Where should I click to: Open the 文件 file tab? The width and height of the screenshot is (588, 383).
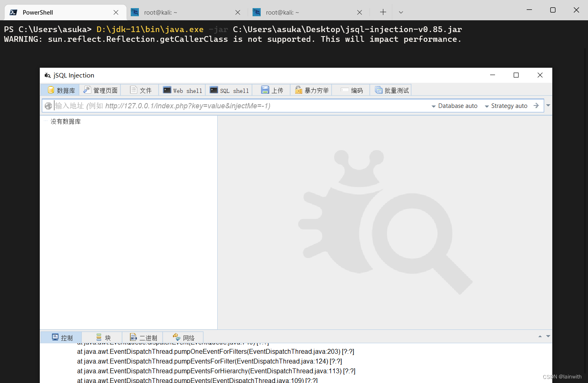pyautogui.click(x=140, y=90)
